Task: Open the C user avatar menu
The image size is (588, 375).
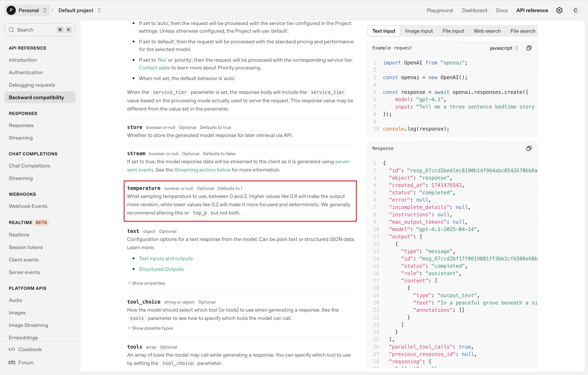Action: tap(575, 10)
